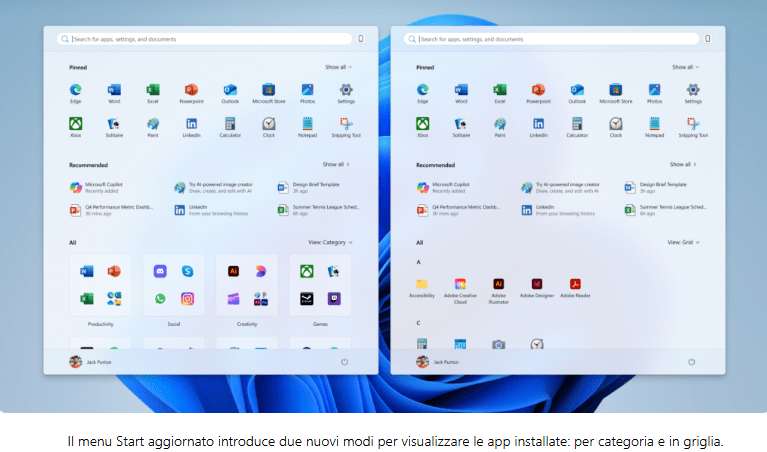Expand pinned apps with left menu's Show all
Screen dimensions: 767x452
(337, 67)
